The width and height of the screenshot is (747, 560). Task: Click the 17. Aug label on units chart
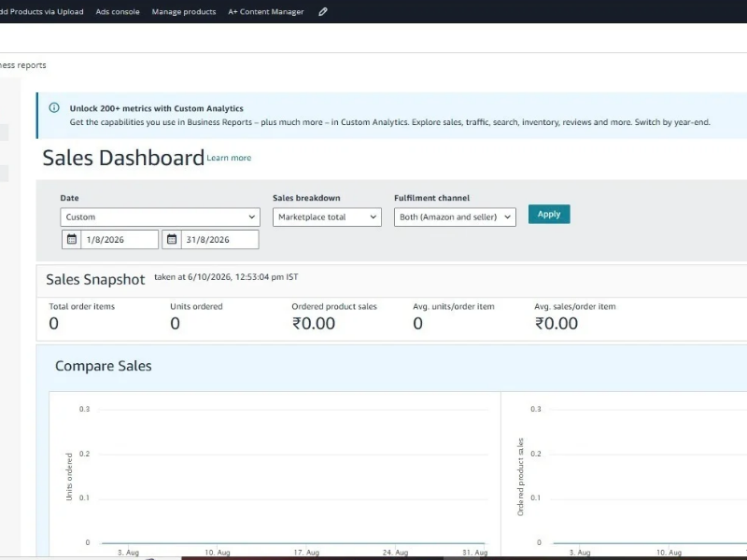click(x=306, y=553)
